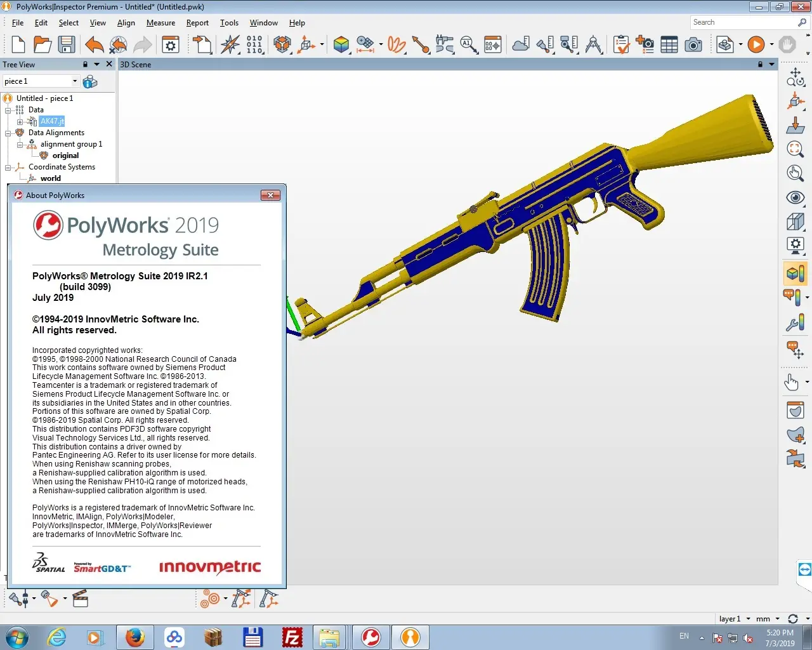Open the Select menu
This screenshot has height=650, width=812.
point(69,23)
